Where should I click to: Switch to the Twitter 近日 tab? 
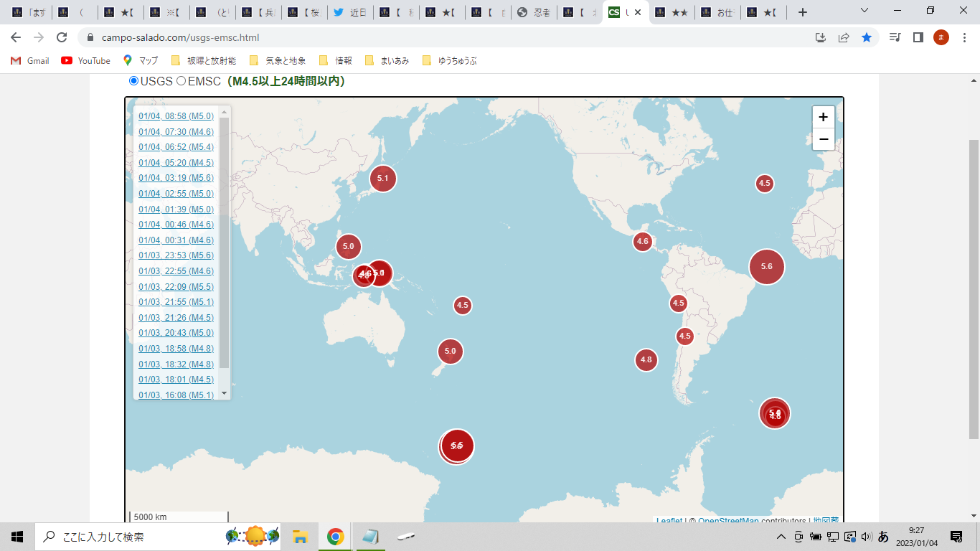point(349,12)
